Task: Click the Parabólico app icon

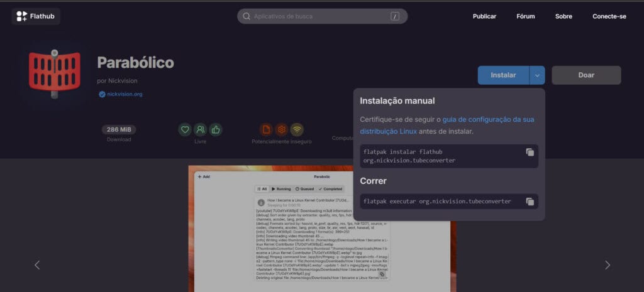Action: click(55, 74)
